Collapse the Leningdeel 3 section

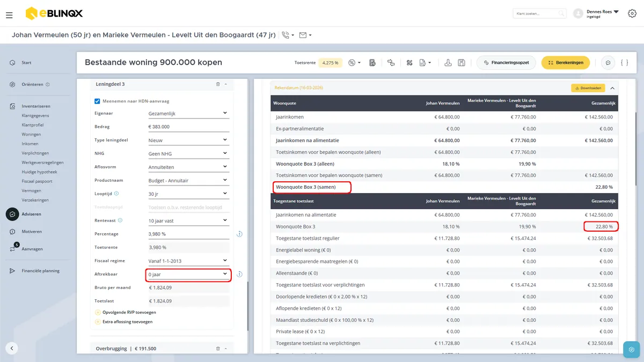(x=226, y=84)
